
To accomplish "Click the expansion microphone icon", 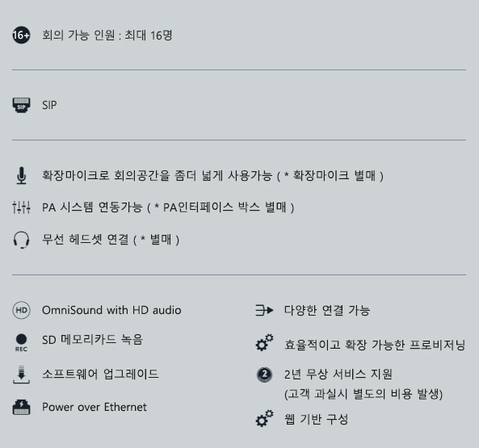I will tap(21, 175).
